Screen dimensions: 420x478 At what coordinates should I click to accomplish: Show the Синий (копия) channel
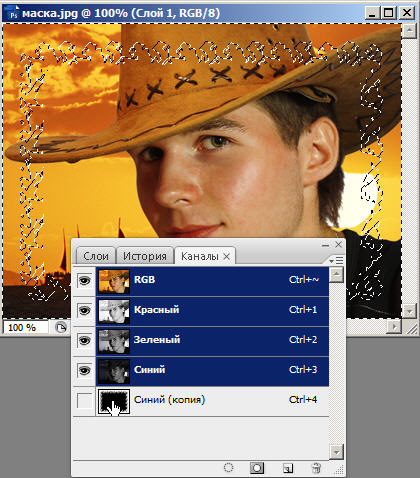[x=84, y=400]
